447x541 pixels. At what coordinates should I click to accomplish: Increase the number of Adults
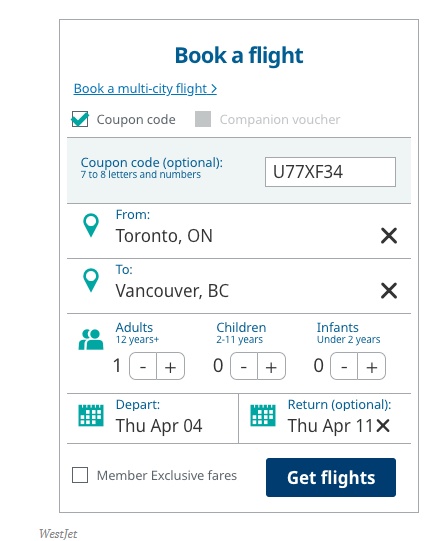[170, 366]
